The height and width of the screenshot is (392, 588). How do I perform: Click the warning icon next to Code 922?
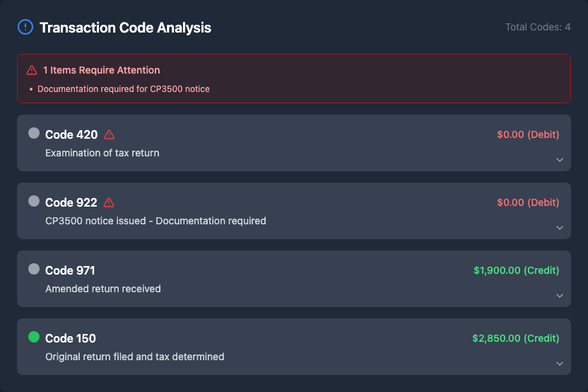[109, 202]
